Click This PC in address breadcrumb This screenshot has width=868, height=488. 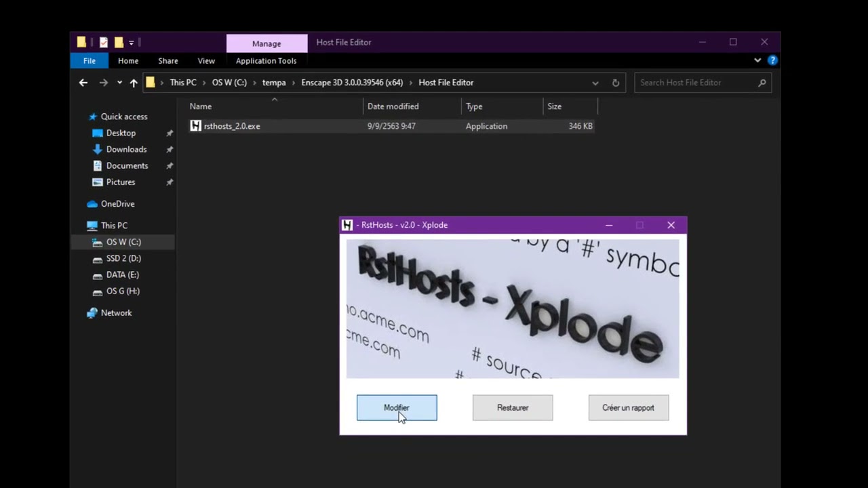click(x=183, y=83)
